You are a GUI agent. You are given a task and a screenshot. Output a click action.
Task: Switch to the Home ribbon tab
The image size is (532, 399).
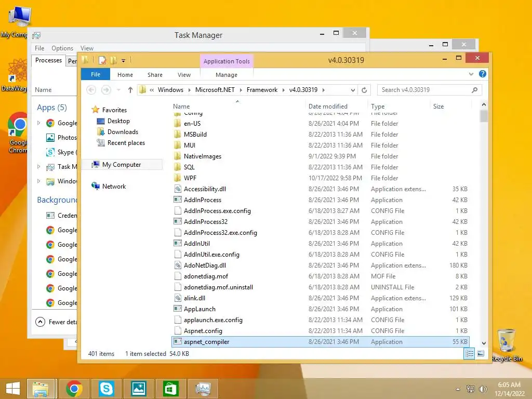[125, 75]
